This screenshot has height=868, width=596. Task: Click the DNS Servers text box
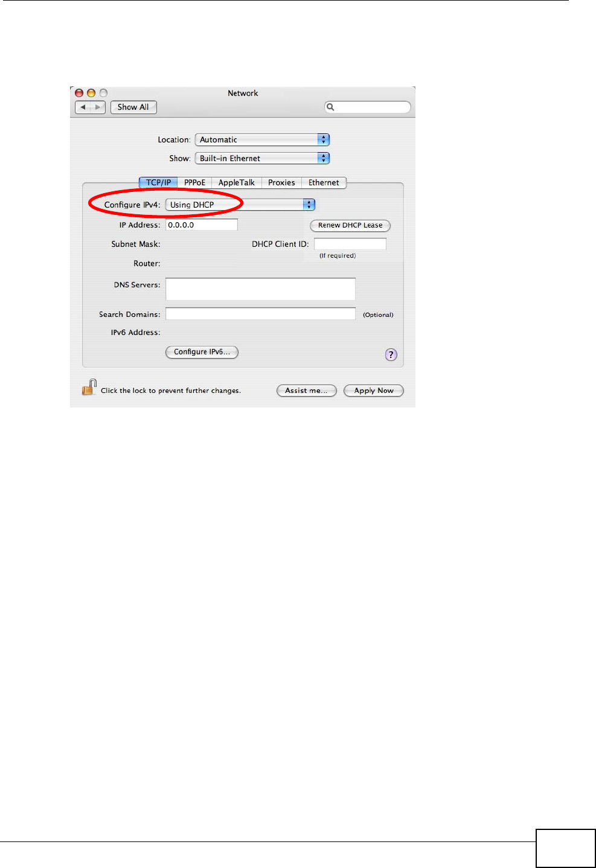click(x=260, y=289)
